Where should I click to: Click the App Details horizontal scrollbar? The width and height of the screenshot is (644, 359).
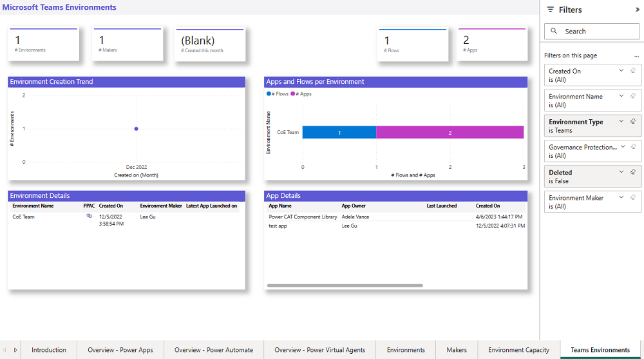pyautogui.click(x=345, y=286)
